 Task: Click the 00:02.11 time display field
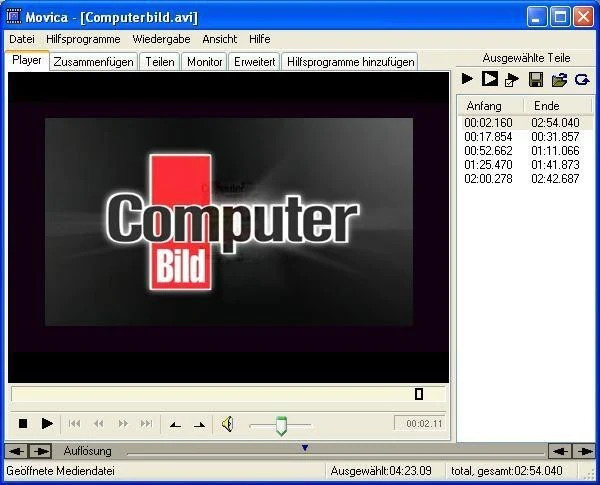coord(420,423)
